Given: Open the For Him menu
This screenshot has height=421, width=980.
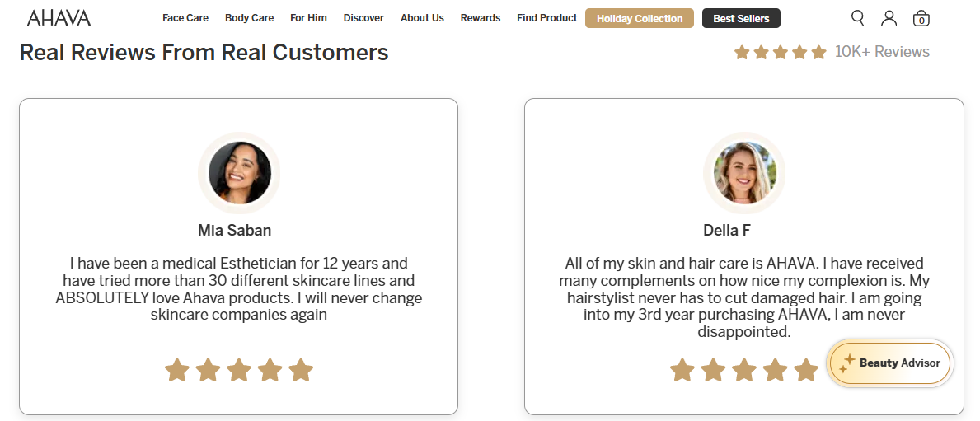Looking at the screenshot, I should point(308,18).
